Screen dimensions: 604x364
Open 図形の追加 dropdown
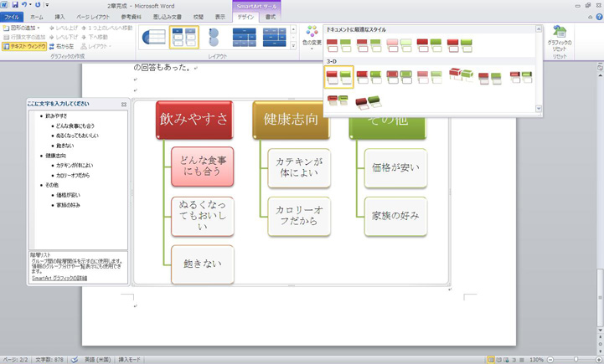(22, 28)
